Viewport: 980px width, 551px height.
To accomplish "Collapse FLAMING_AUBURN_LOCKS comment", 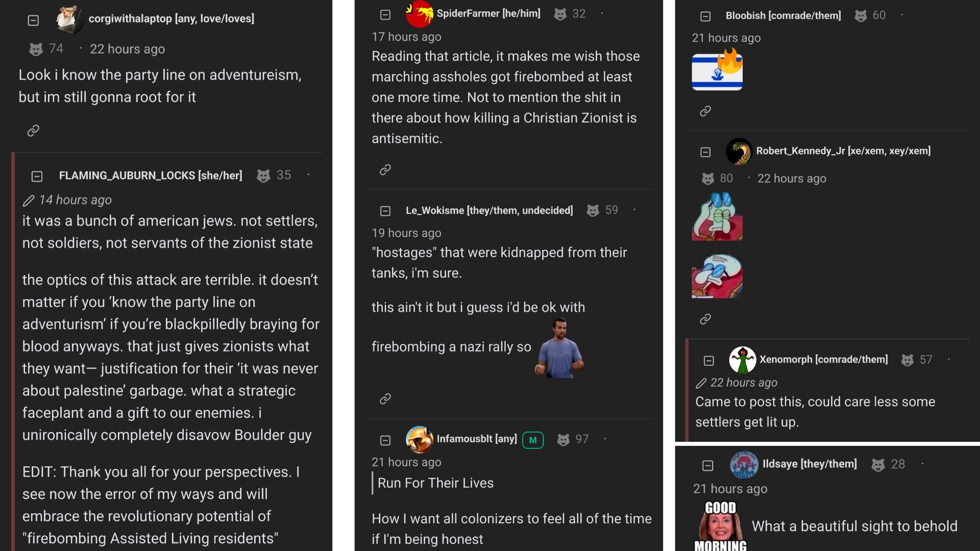I will click(x=37, y=177).
